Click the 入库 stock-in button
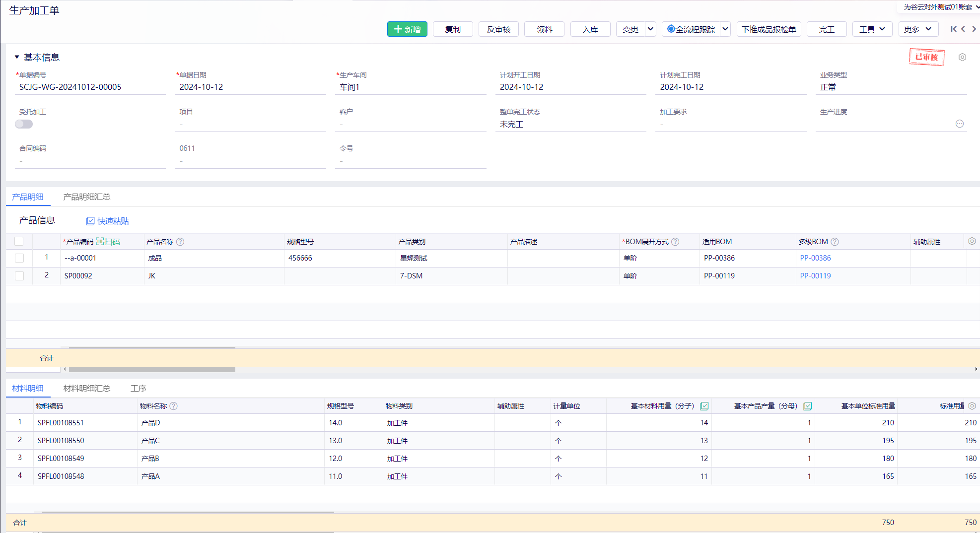 pyautogui.click(x=590, y=29)
